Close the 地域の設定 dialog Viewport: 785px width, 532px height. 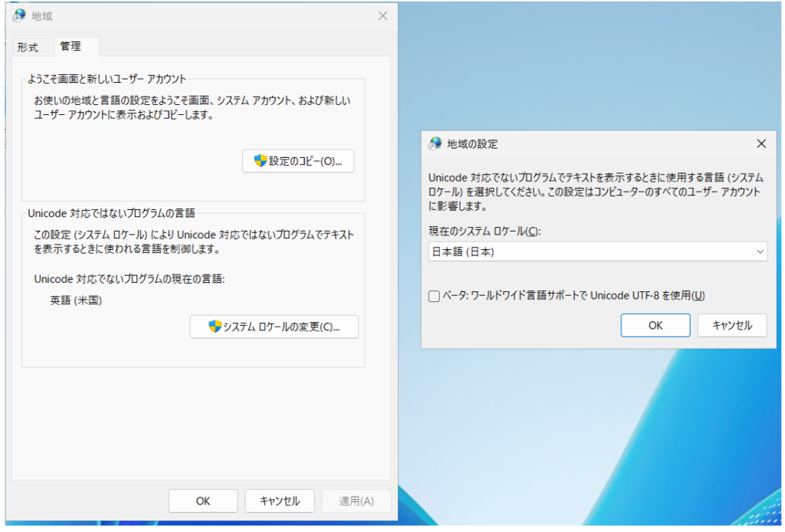tap(760, 143)
